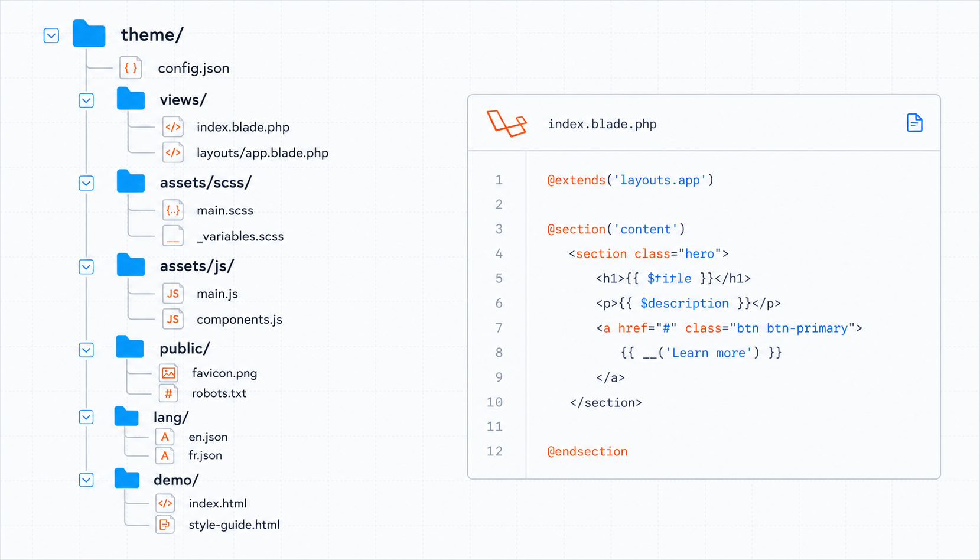Open index.html in the file tree
980x560 pixels.
(217, 503)
